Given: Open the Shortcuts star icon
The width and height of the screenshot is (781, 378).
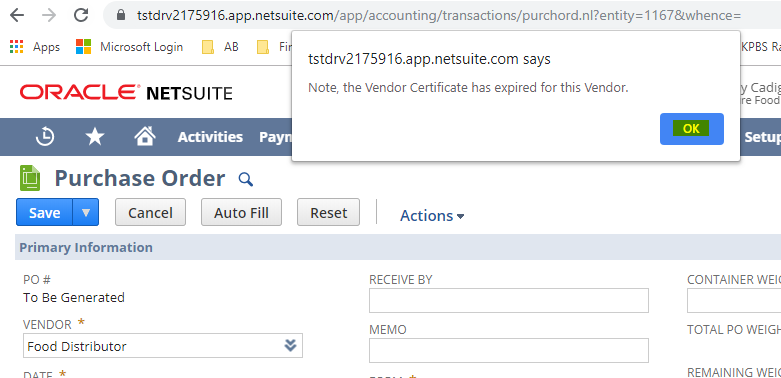Looking at the screenshot, I should 95,136.
